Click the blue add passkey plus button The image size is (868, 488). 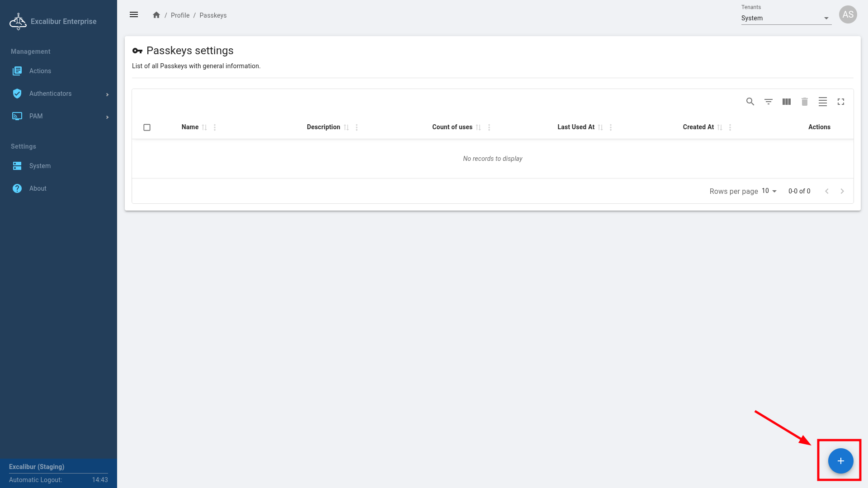click(840, 461)
